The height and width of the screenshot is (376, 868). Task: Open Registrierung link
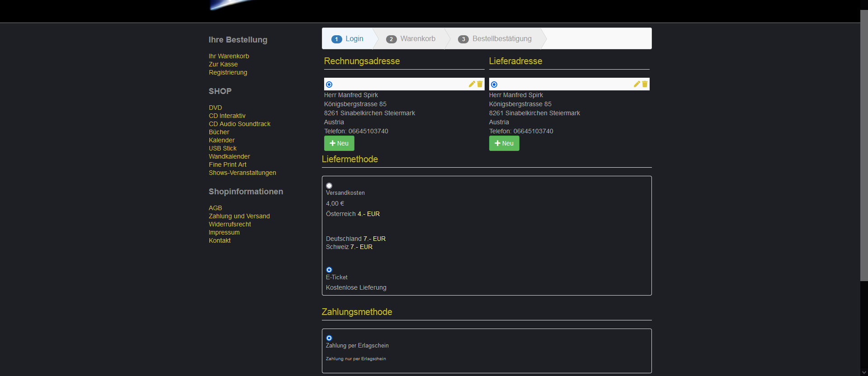coord(228,72)
